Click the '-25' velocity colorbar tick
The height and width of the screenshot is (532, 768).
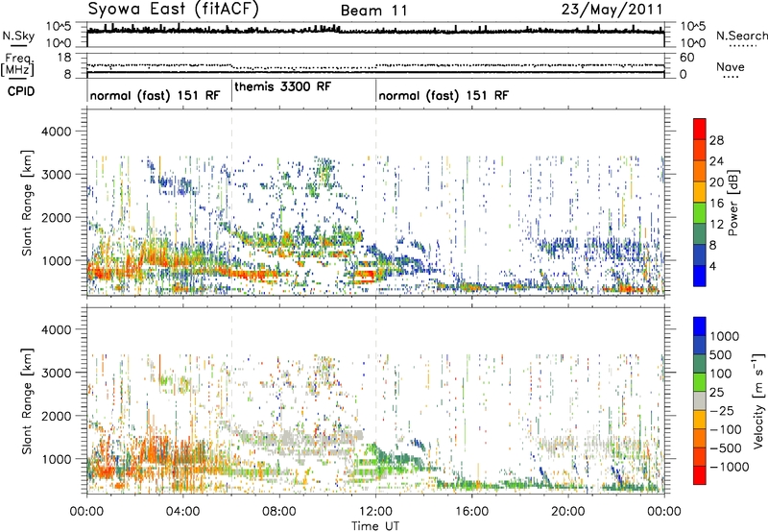pos(723,410)
